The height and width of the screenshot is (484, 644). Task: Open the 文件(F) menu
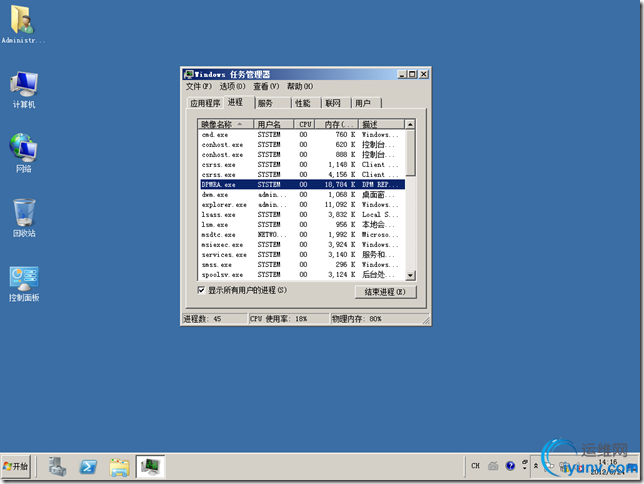pos(199,86)
